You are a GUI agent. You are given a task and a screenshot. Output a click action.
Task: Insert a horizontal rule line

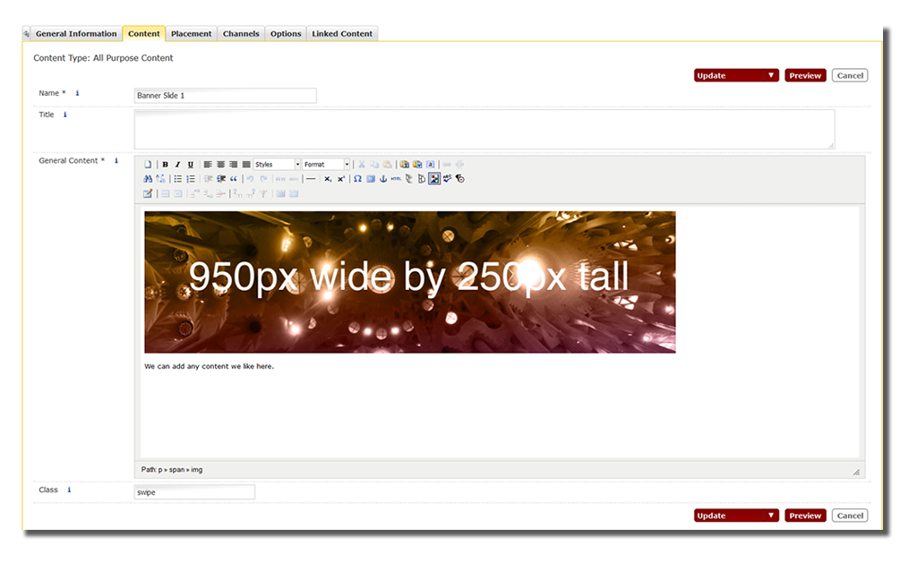[x=311, y=179]
